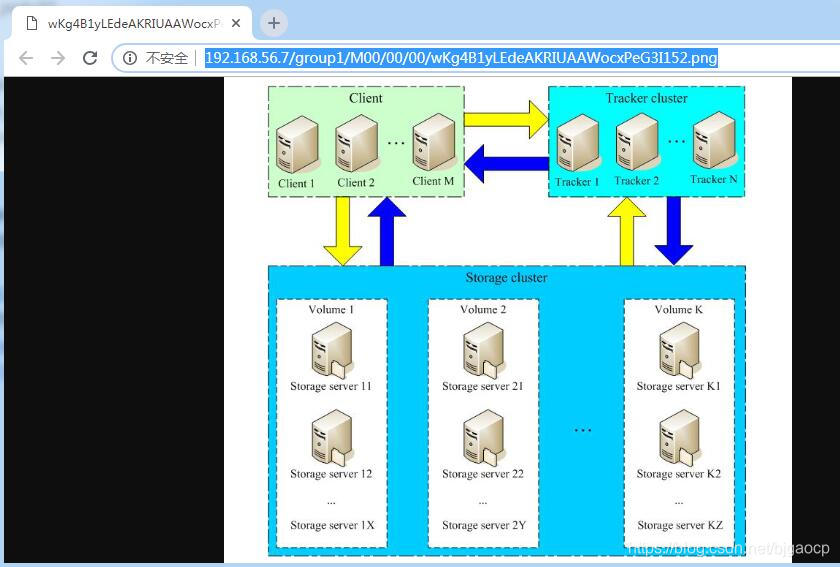Screen dimensions: 840x567
Task: Click the Storage server K2 icon
Action: coord(679,438)
